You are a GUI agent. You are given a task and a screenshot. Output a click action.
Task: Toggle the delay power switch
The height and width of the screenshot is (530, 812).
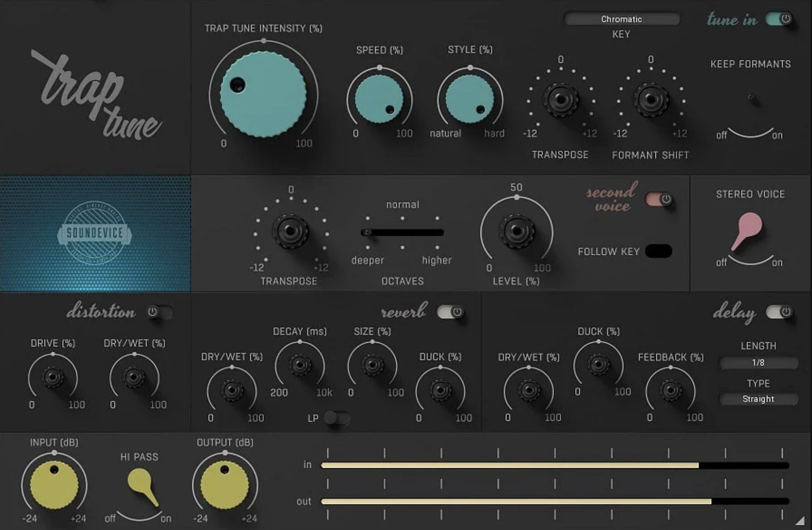click(x=779, y=312)
